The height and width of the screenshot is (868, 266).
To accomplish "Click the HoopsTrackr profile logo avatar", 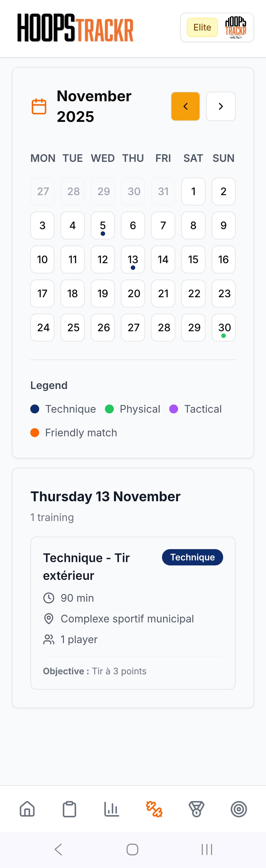I will pyautogui.click(x=236, y=28).
